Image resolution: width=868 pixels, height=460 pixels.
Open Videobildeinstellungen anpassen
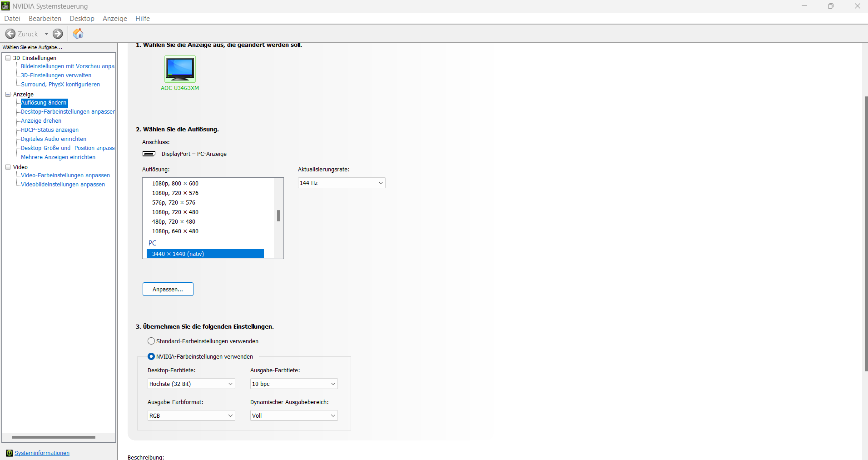[63, 185]
